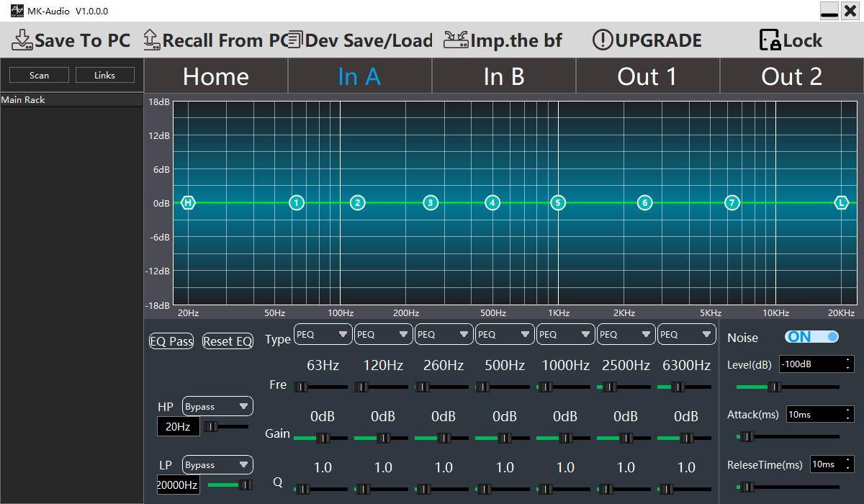Open Recall From PC

point(151,40)
